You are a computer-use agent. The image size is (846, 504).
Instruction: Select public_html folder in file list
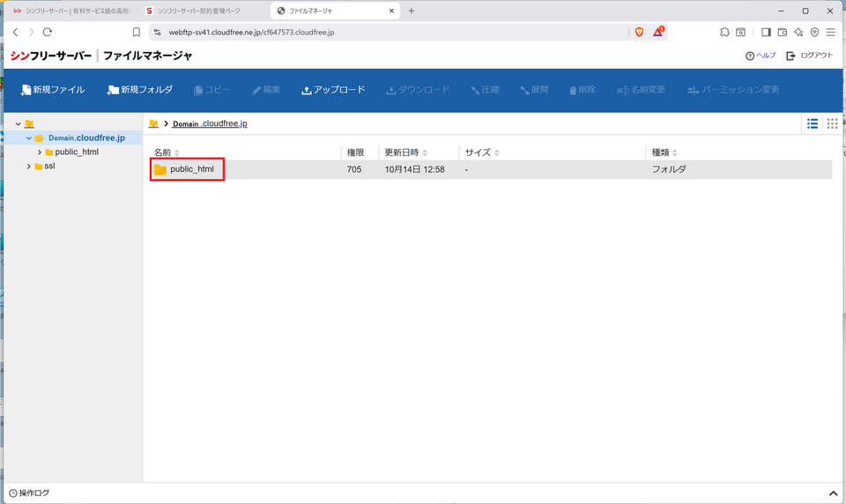(x=191, y=169)
